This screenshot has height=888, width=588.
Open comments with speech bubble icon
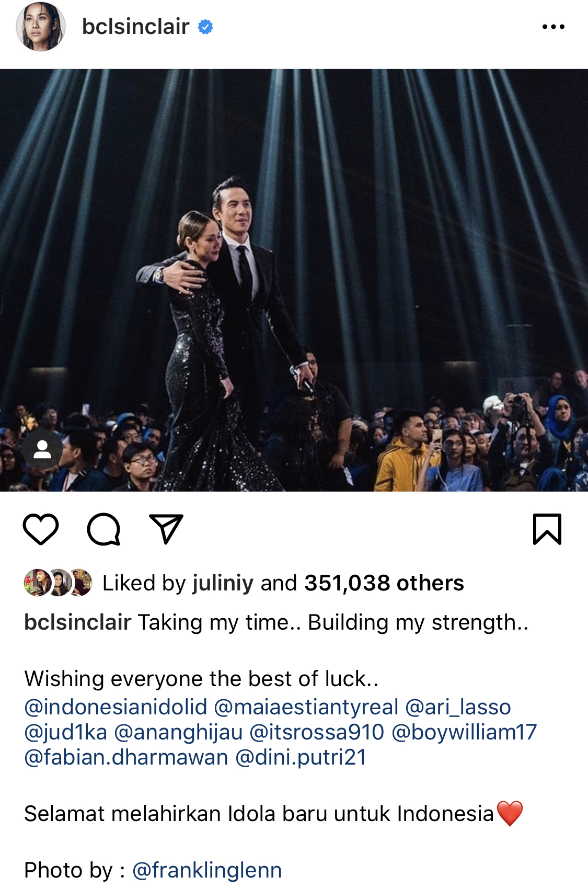(x=103, y=529)
